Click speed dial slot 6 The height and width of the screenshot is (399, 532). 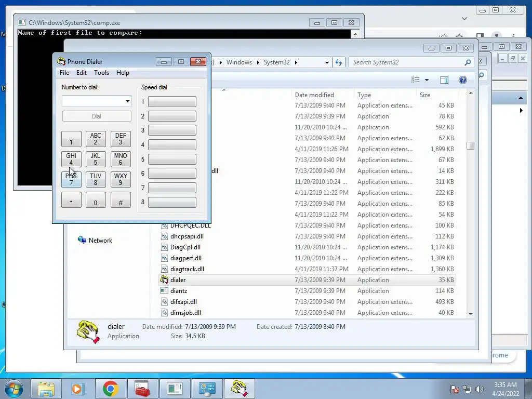pos(172,174)
